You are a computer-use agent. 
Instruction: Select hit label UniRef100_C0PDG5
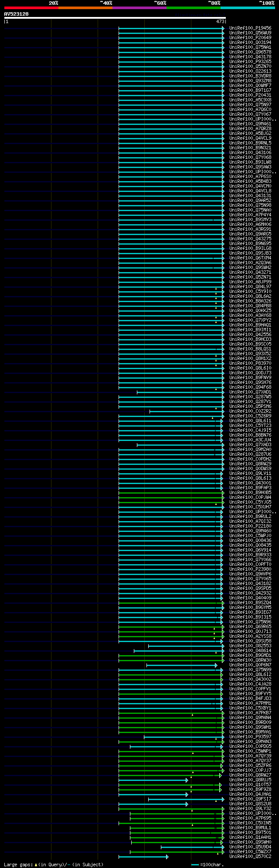point(250,746)
